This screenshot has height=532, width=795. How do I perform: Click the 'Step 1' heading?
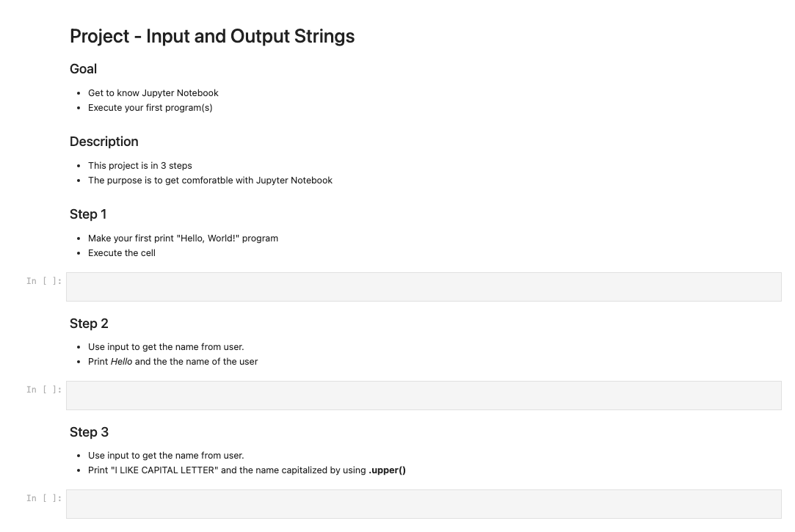88,214
